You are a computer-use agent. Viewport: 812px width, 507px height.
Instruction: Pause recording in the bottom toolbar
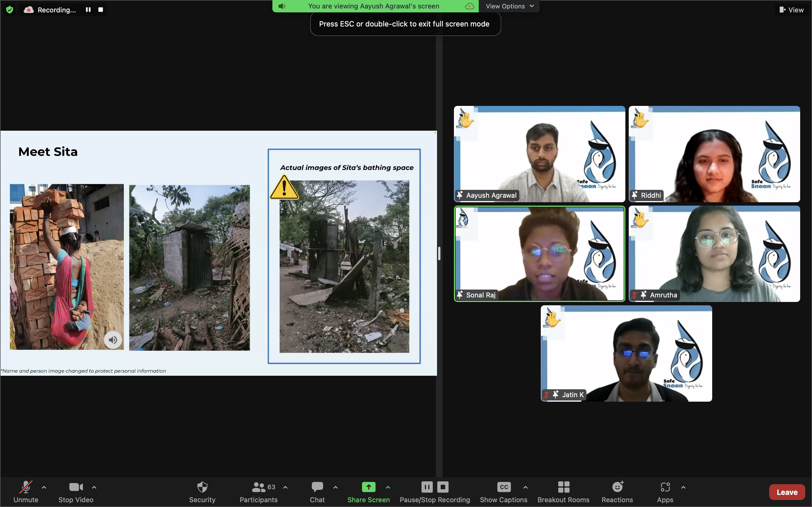427,487
